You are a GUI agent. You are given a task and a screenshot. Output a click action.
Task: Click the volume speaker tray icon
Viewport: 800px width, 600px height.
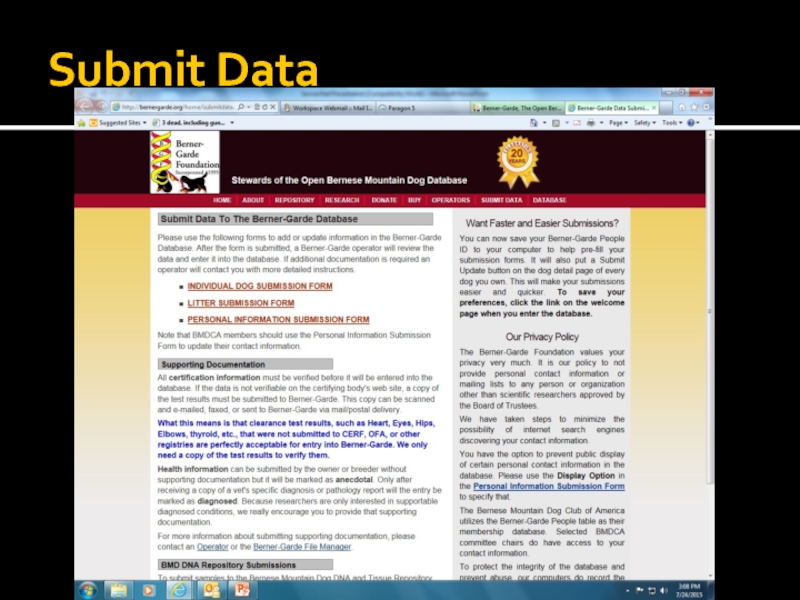tap(664, 591)
